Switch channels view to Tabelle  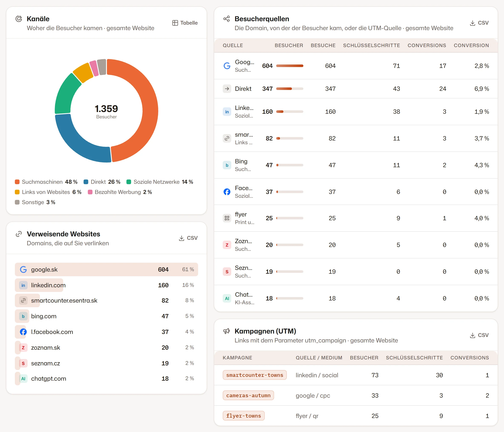pos(185,23)
